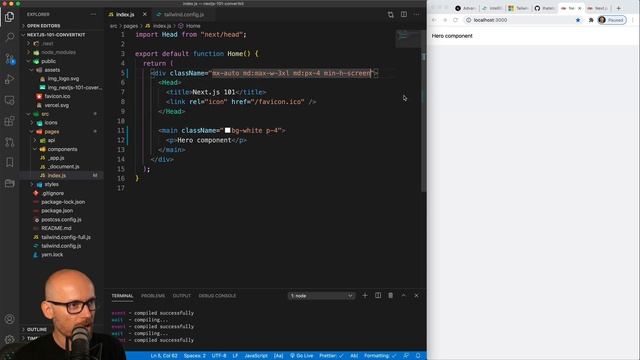
Task: Click Go Live in the status bar
Action: [301, 356]
